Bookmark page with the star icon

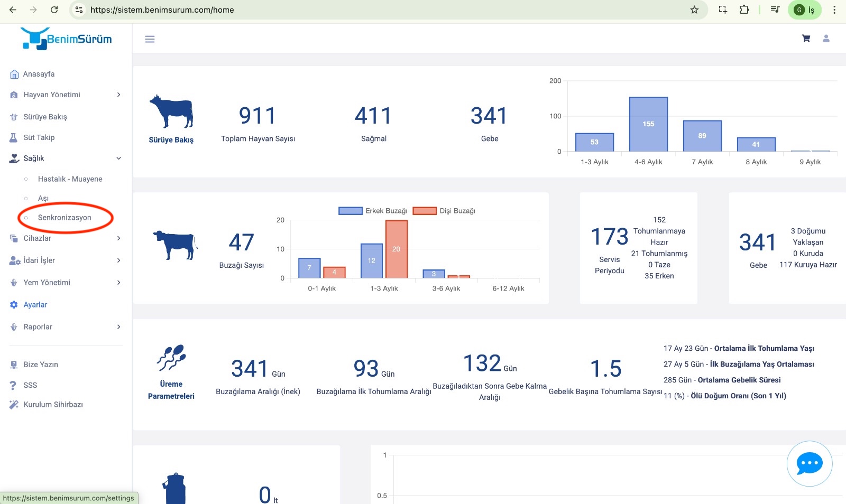tap(694, 10)
